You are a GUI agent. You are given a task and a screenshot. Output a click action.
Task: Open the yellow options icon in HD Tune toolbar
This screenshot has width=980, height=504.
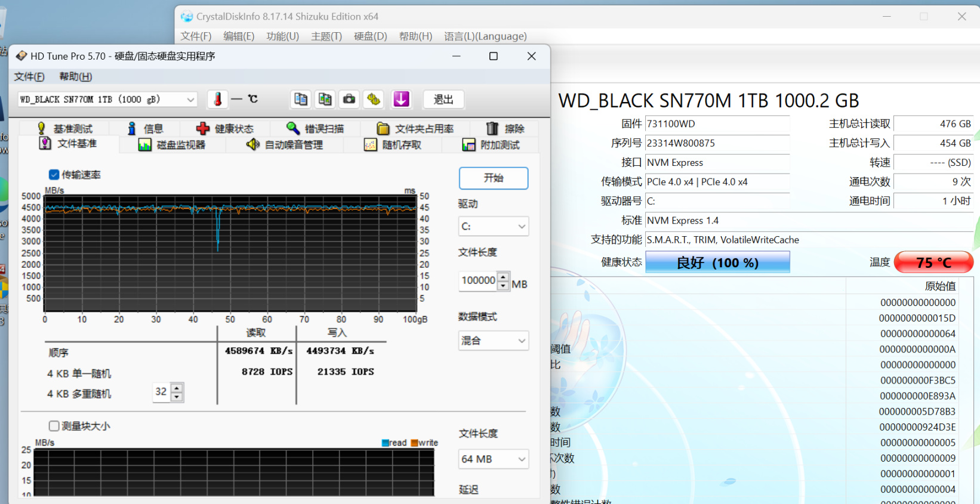(374, 100)
